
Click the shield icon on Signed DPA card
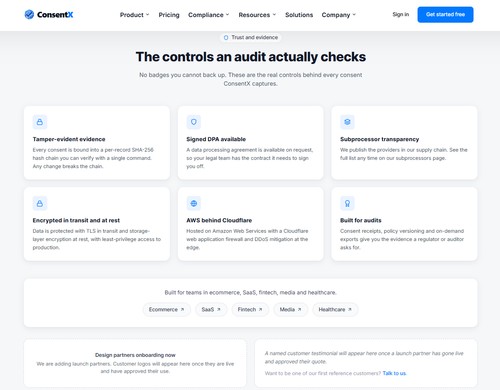[194, 122]
